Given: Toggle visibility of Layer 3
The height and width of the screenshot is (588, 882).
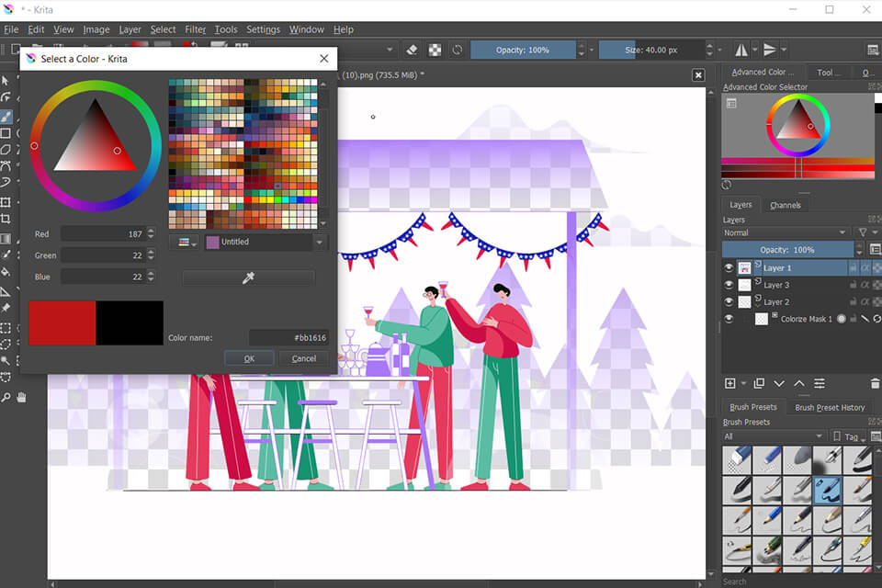Looking at the screenshot, I should click(x=729, y=285).
